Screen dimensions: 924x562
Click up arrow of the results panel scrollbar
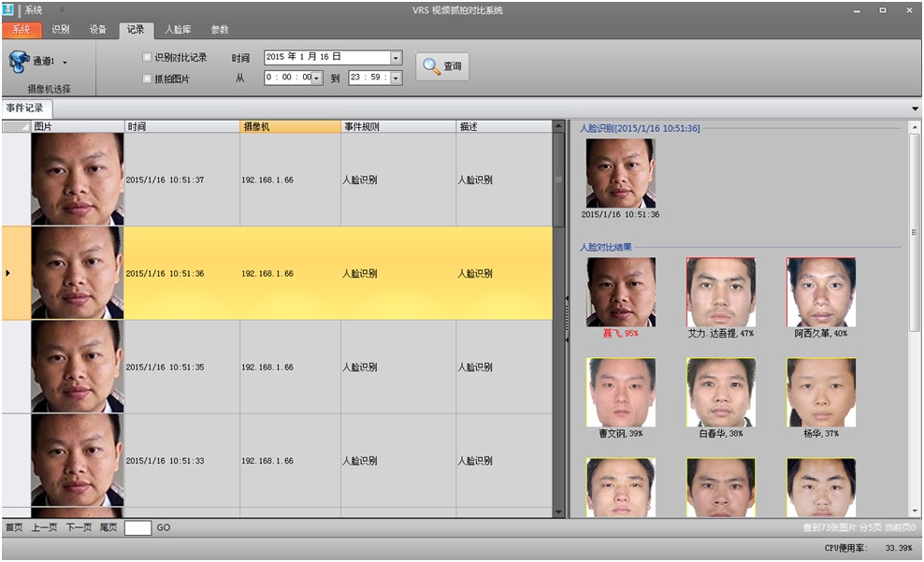tap(915, 126)
